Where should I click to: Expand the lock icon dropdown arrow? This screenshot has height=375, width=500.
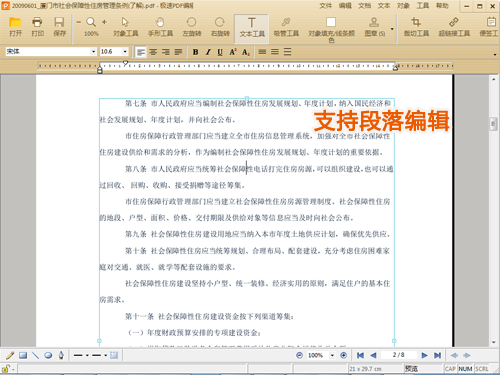13,369
